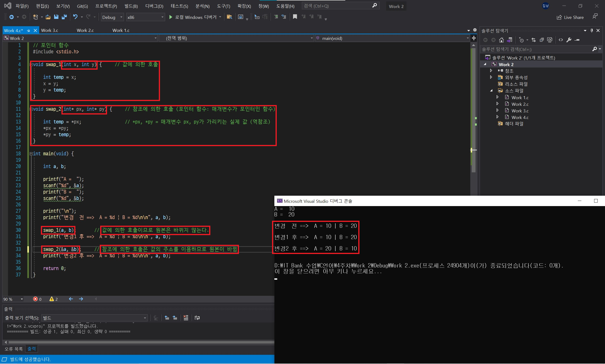Start 로컬 Windows 디버거

(x=193, y=17)
